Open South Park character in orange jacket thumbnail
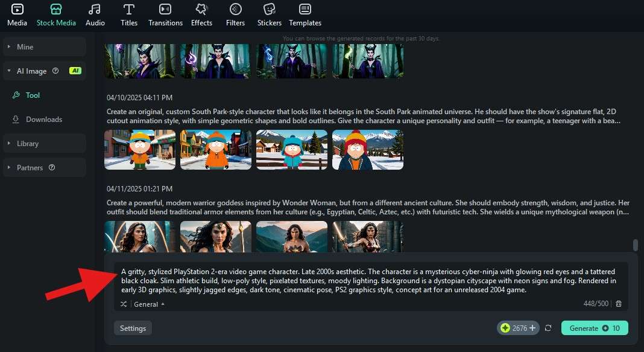This screenshot has height=352, width=644. pyautogui.click(x=216, y=150)
